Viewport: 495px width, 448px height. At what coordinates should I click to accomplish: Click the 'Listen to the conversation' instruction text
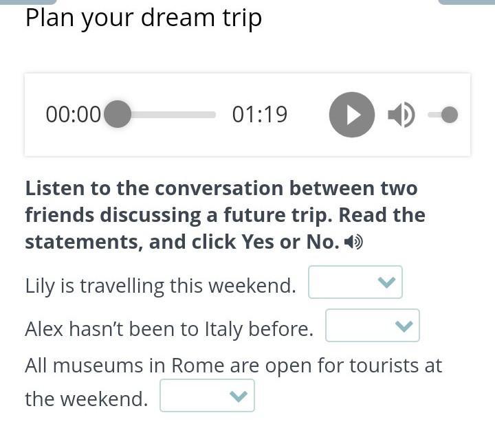click(x=225, y=215)
